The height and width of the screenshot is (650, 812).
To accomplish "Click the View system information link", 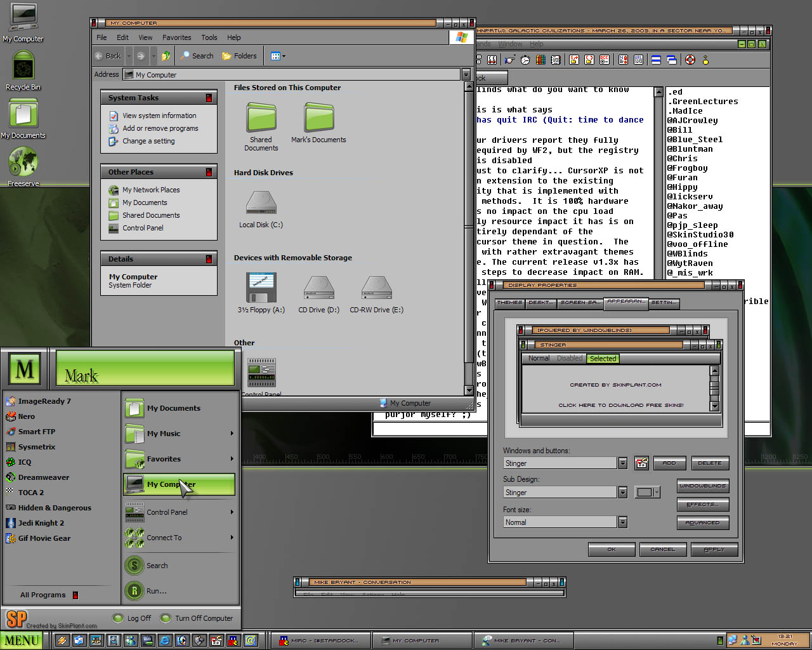I will [x=159, y=116].
